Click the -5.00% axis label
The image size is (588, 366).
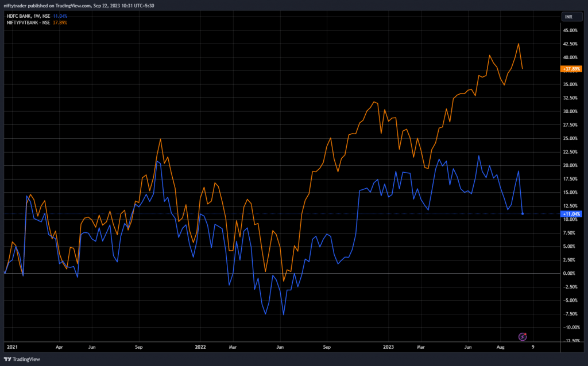coord(569,301)
